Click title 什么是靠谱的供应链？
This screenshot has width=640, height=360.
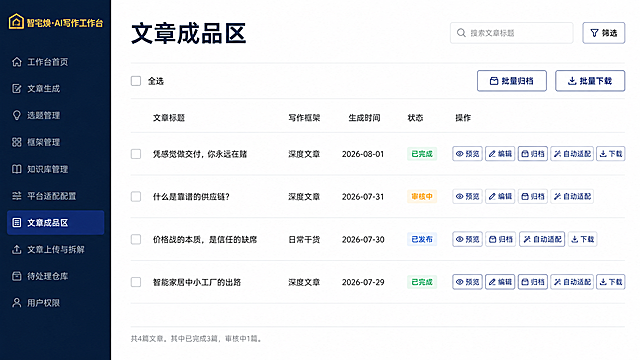pyautogui.click(x=191, y=196)
